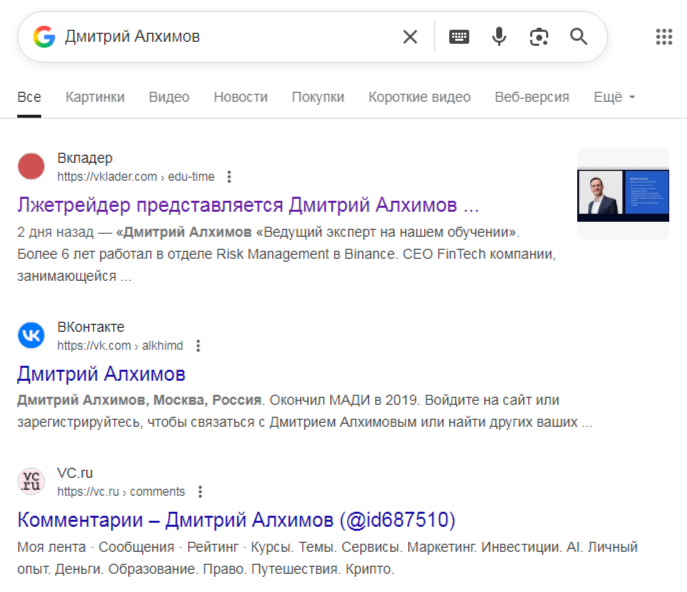Click the vklader.com result thumbnail image
Screen dimensions: 687x592
point(623,194)
